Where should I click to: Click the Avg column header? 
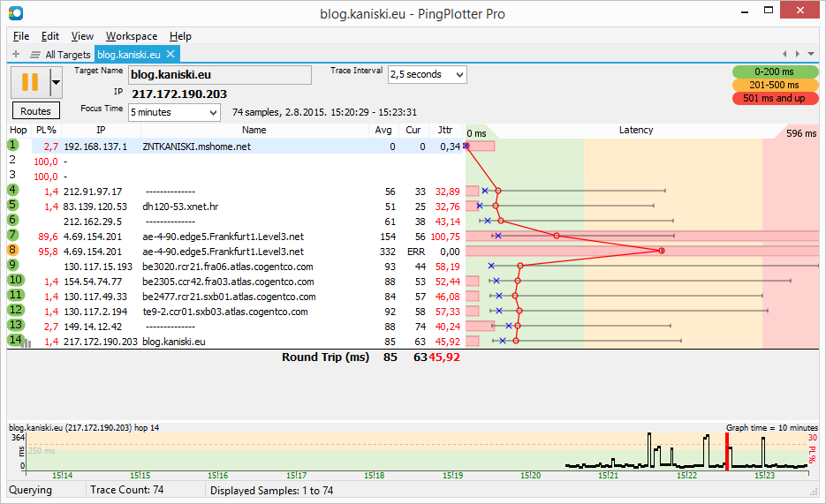[x=383, y=130]
